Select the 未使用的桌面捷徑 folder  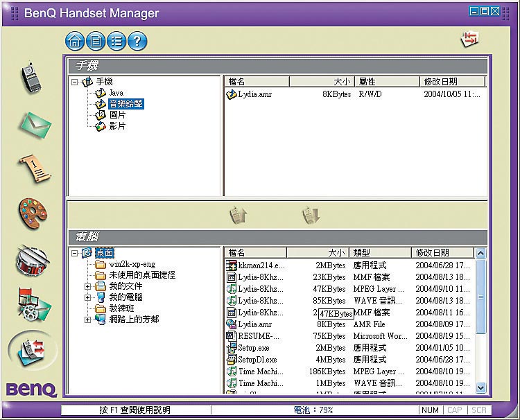(x=142, y=275)
